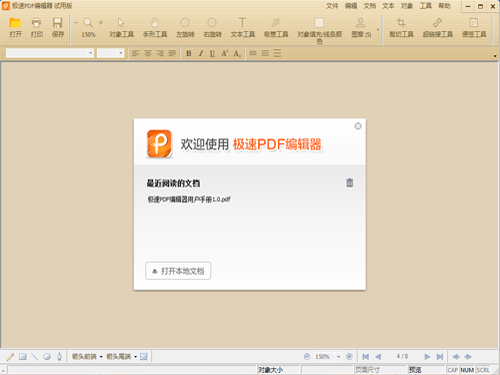Toggle superscript formatting
The width and height of the screenshot is (500, 375).
tap(225, 53)
